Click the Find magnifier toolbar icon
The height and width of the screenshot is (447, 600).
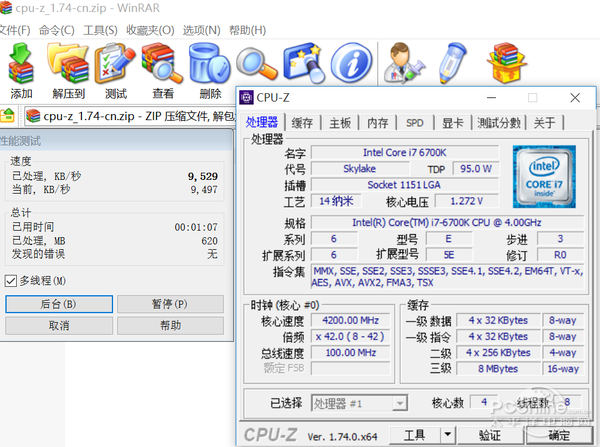tap(257, 63)
